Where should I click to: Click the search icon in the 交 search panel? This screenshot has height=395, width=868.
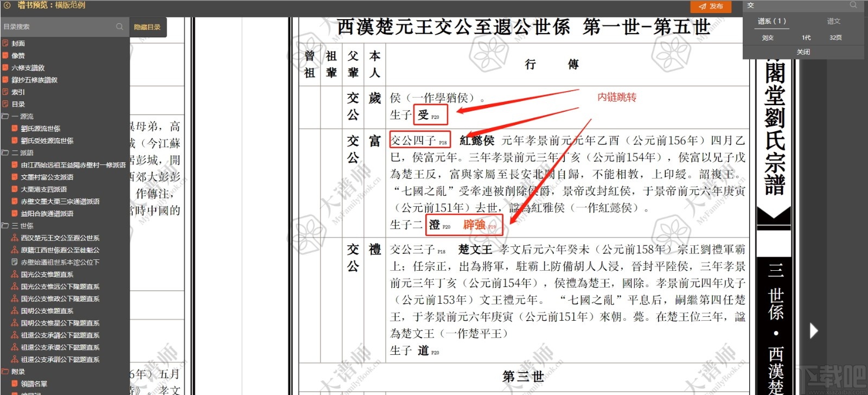tap(853, 5)
